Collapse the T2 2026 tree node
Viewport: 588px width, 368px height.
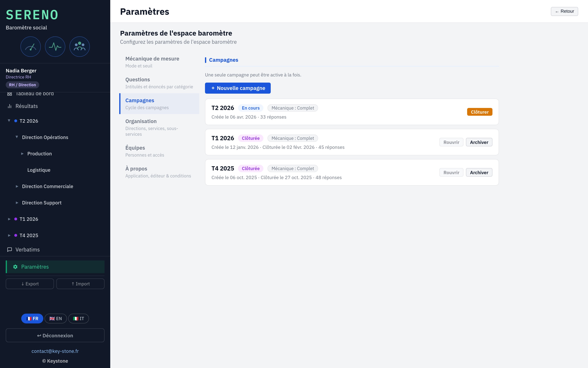(x=9, y=121)
